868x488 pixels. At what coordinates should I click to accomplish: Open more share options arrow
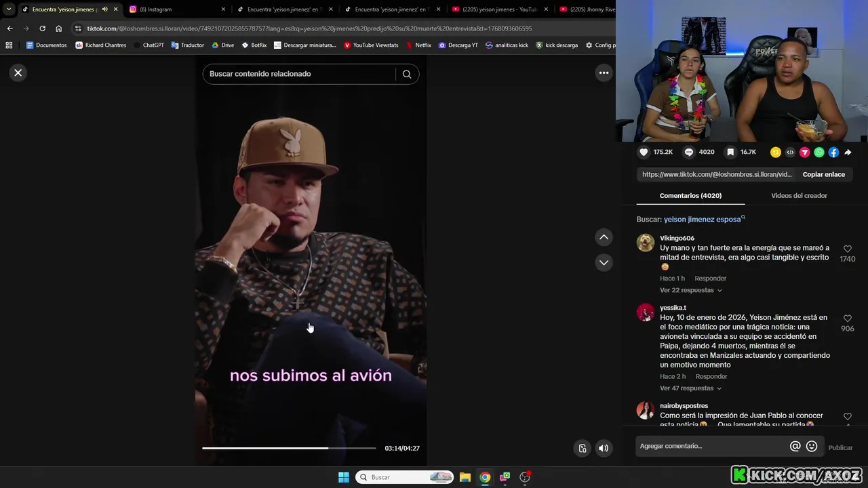pos(848,152)
